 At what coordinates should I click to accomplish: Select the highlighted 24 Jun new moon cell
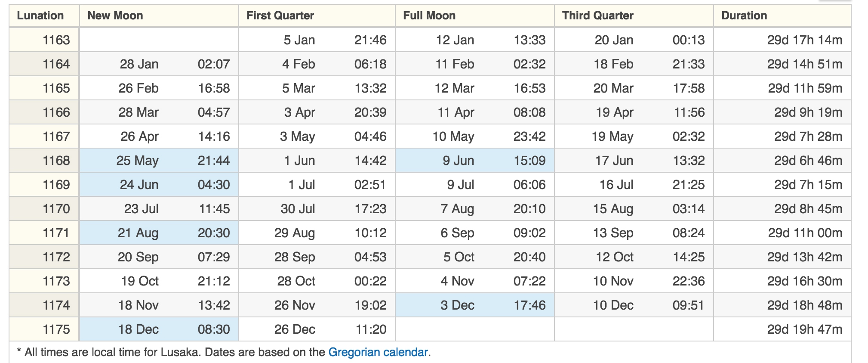click(x=159, y=185)
